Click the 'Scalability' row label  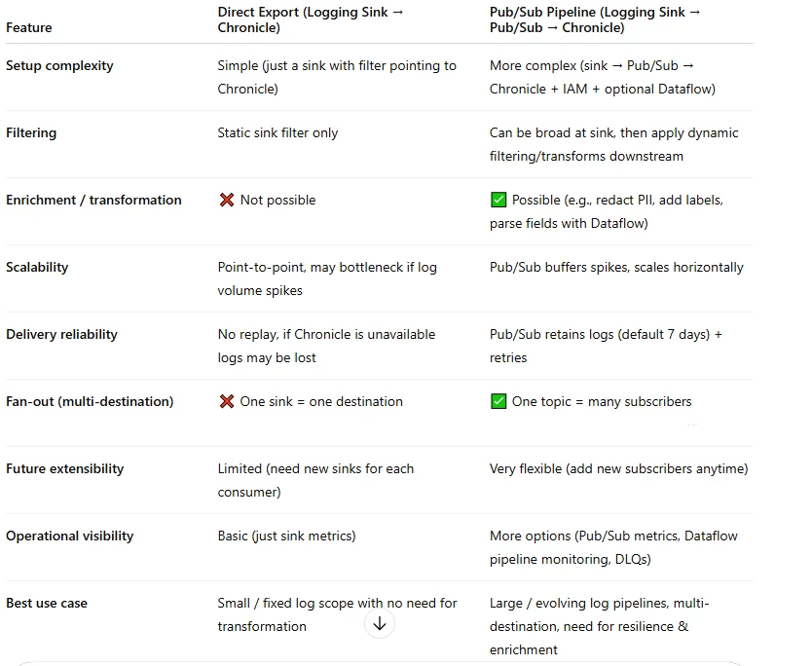pos(37,267)
